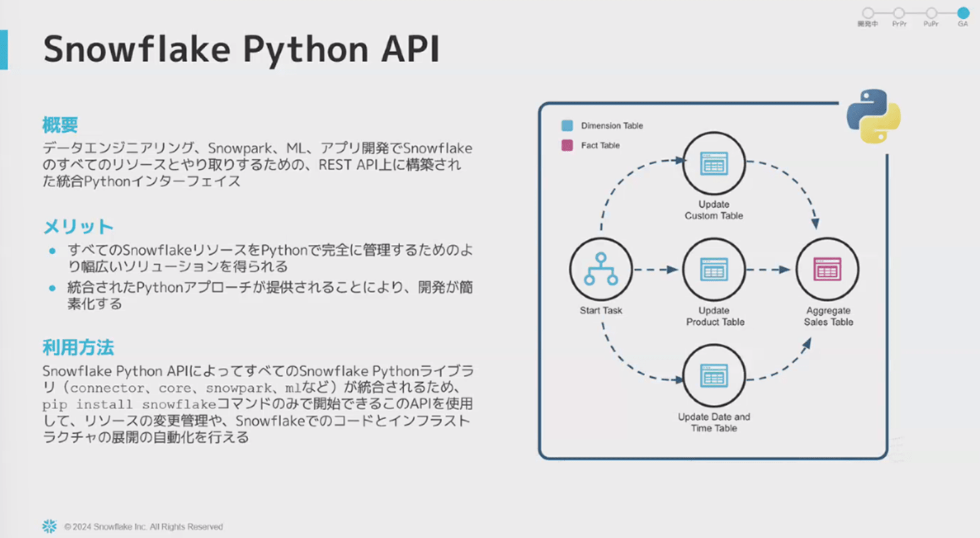
Task: Click the Update Product Table label
Action: tap(715, 316)
